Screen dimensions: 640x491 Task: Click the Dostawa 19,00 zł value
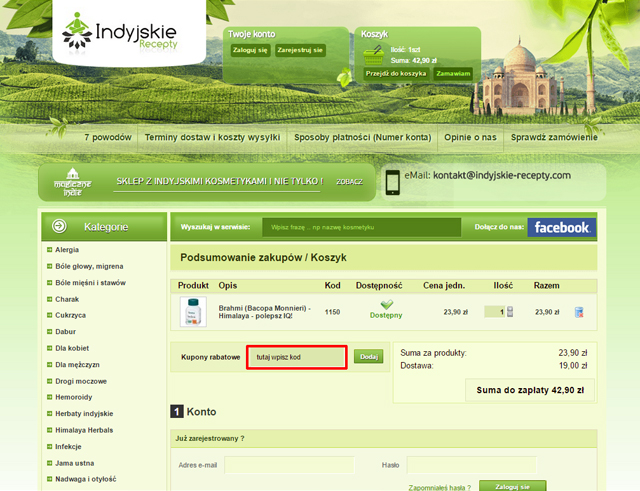(573, 366)
